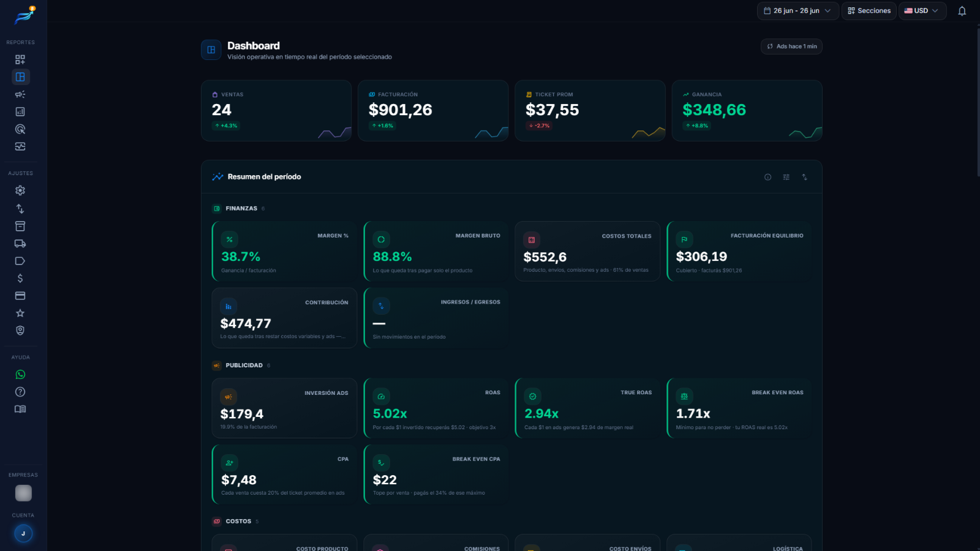The image size is (980, 551).
Task: Click the Ganancia $348,66 card
Action: [747, 111]
